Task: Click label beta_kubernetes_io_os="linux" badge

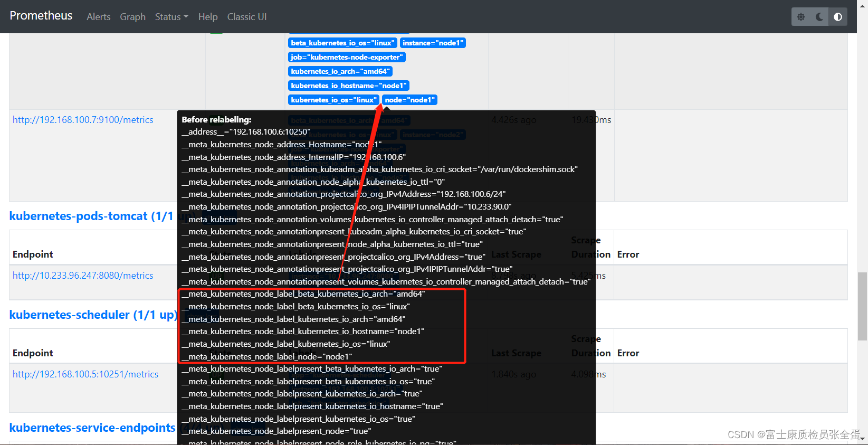Action: tap(342, 43)
